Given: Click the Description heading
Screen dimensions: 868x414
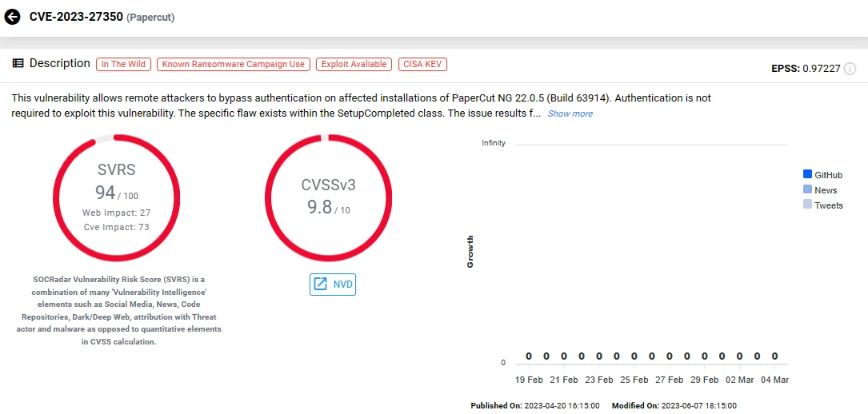Looking at the screenshot, I should point(60,64).
